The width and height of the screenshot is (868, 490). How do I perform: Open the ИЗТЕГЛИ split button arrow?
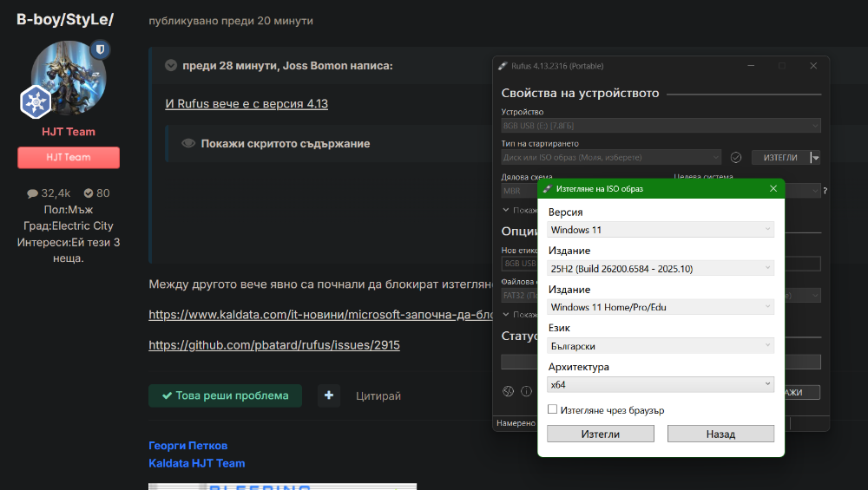pos(815,158)
